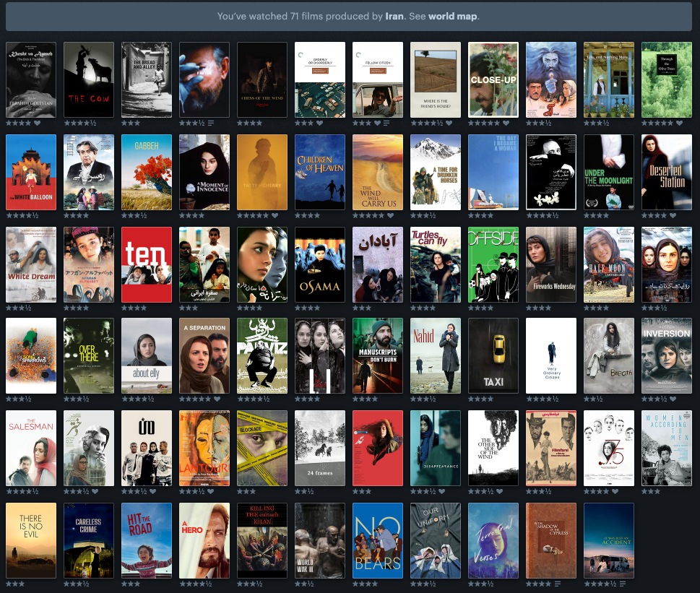
Task: Select the red Ten film poster
Action: coord(147,264)
